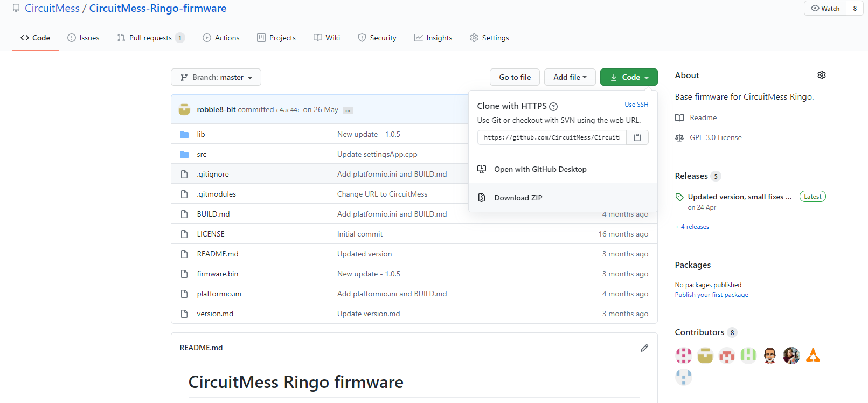Open the Projects tab

pos(276,38)
